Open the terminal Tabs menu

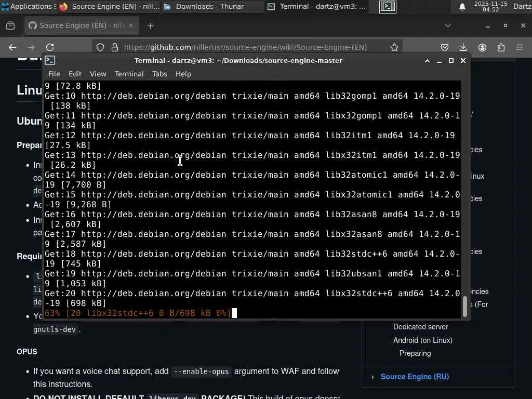(159, 74)
